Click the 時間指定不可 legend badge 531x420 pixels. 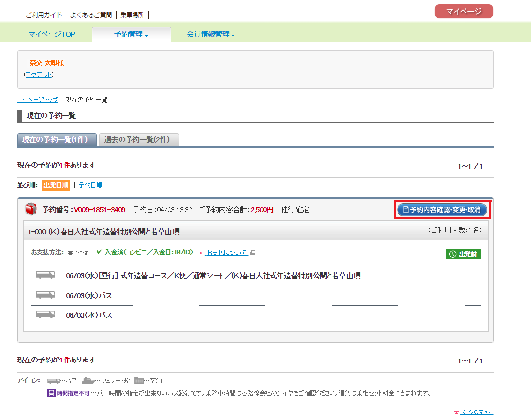(69, 393)
